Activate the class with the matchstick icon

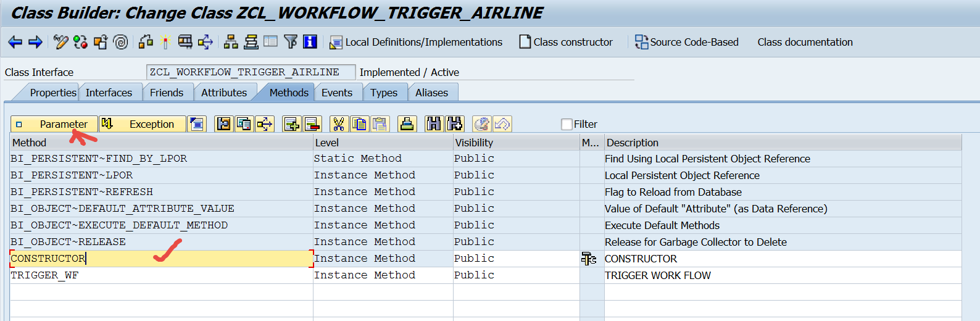(x=165, y=42)
